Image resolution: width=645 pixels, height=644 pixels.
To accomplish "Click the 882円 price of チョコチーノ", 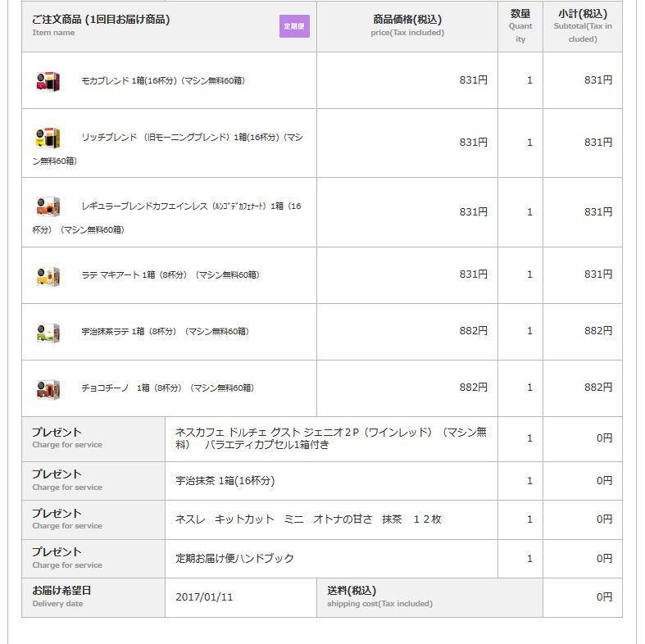I will (474, 387).
